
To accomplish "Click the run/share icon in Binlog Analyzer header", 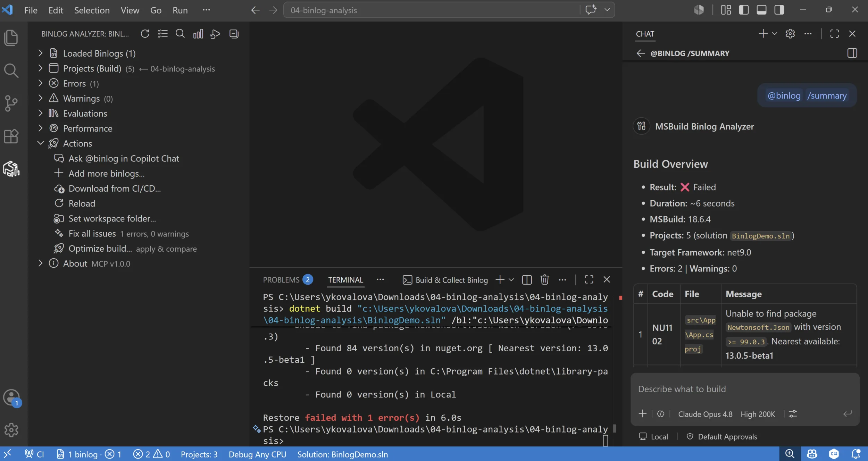I will pyautogui.click(x=215, y=34).
